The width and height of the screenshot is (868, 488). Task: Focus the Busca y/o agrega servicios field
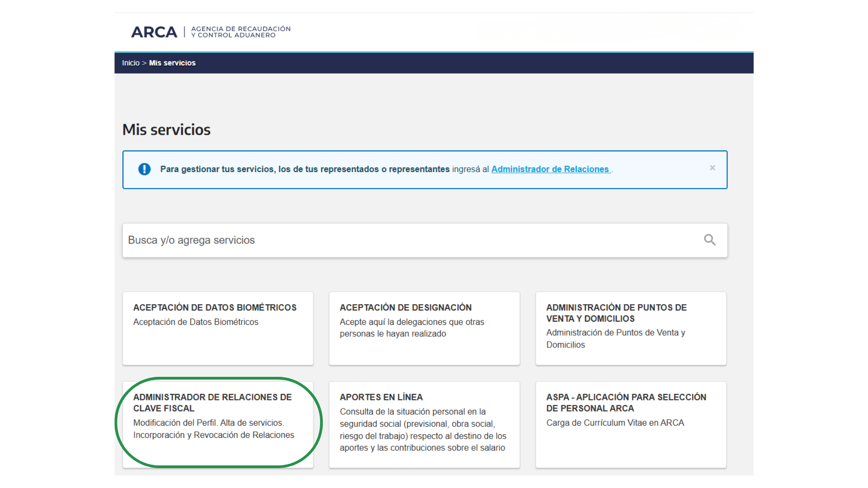pos(407,240)
